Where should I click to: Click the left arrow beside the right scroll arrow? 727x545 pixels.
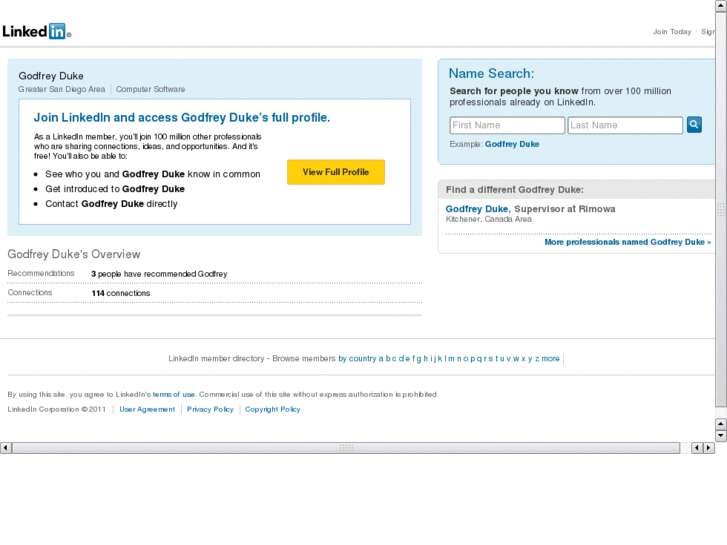point(697,448)
